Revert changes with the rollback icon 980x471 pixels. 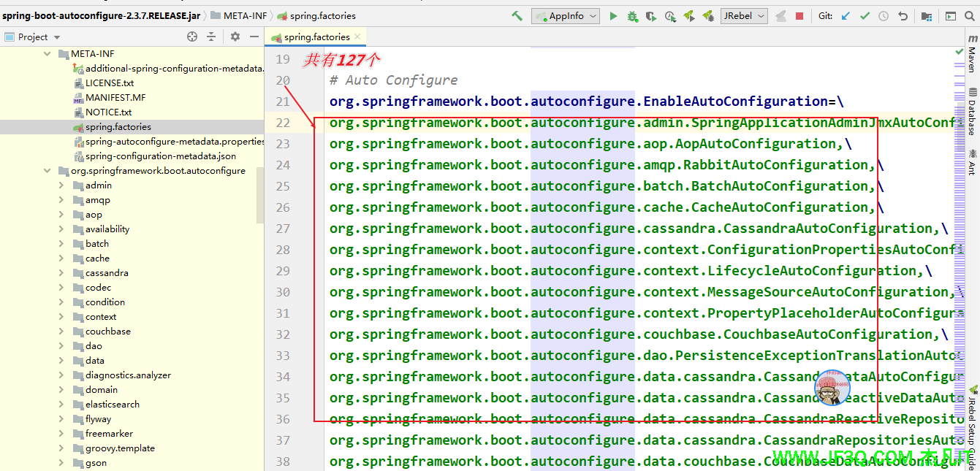pos(903,15)
